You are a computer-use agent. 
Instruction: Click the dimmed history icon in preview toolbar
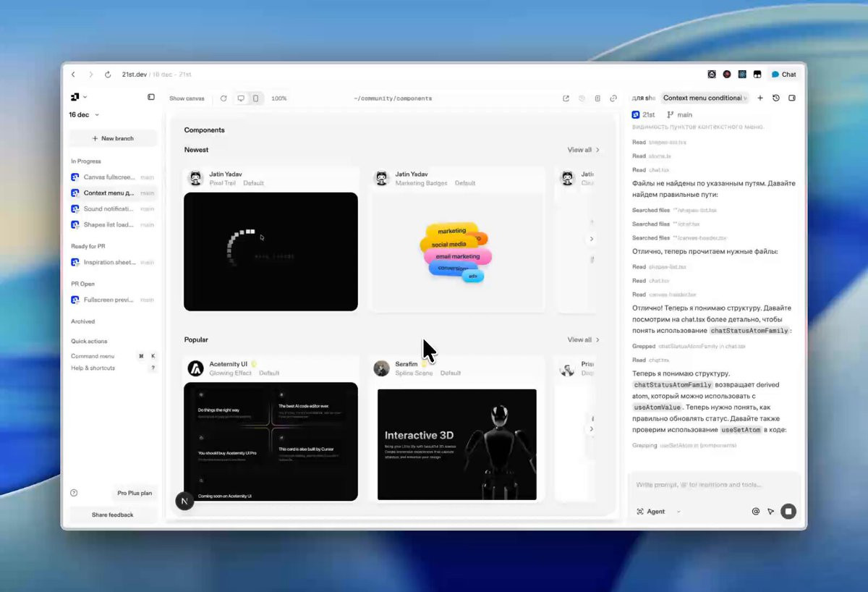[582, 98]
